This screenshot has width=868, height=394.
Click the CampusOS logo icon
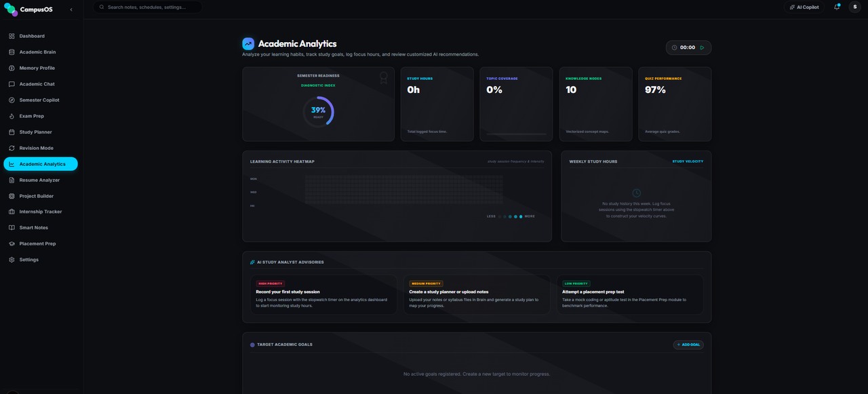(x=11, y=9)
